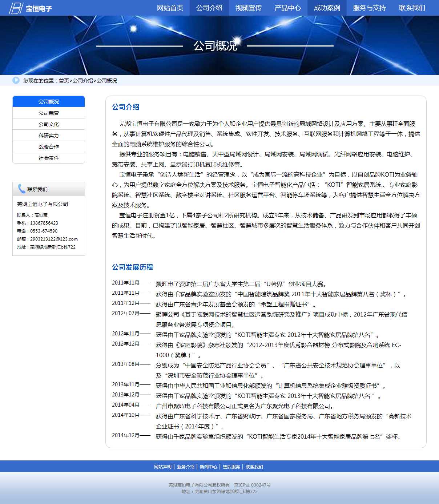The image size is (439, 504).
Task: Open 公司荣誉 in sidebar
Action: tap(49, 113)
